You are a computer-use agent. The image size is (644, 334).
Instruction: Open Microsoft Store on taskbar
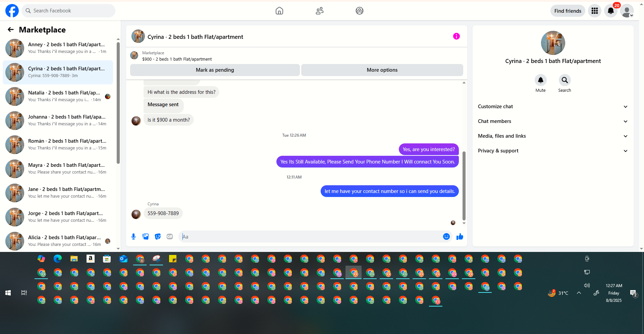pyautogui.click(x=107, y=259)
